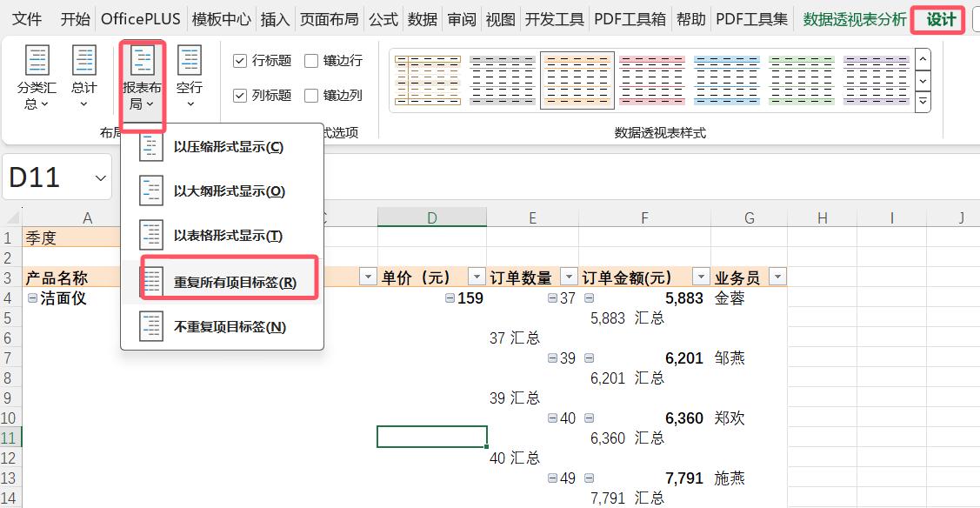Toggle the 列标题 checkbox
980x508 pixels.
(x=240, y=96)
